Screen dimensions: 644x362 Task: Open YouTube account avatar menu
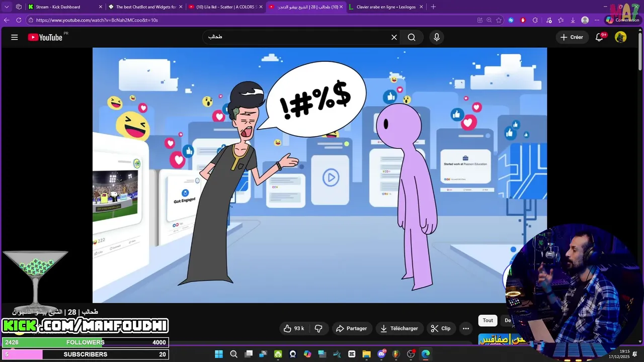(x=620, y=37)
